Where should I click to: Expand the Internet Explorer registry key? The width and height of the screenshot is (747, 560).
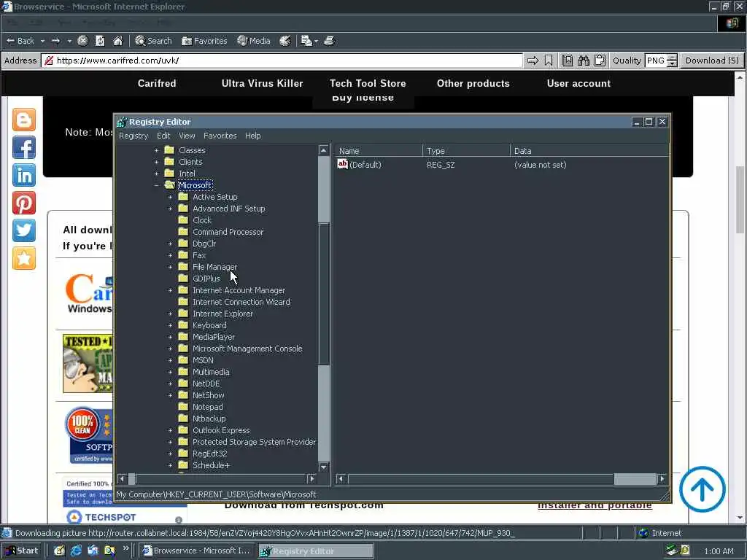tap(170, 314)
